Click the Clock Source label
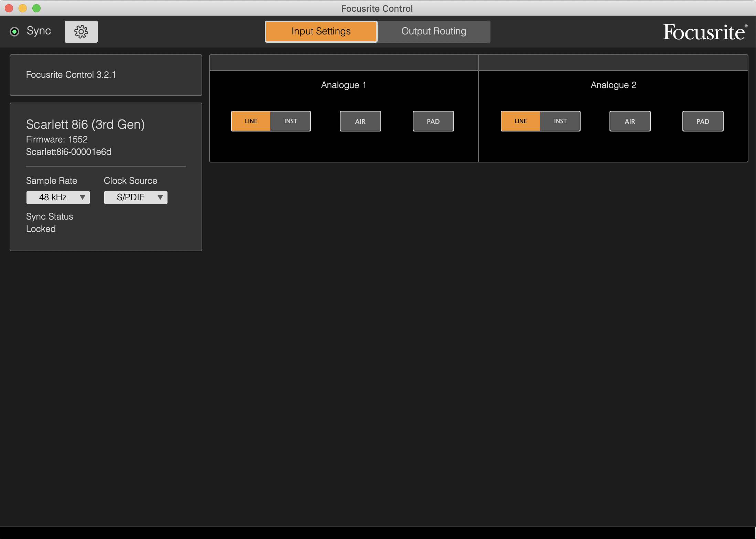Image resolution: width=756 pixels, height=539 pixels. point(130,181)
